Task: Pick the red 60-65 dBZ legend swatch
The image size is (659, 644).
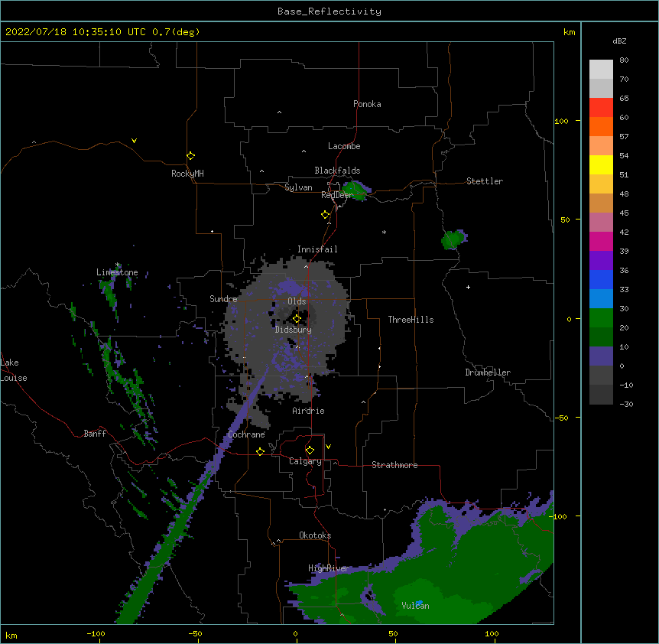Action: 601,108
